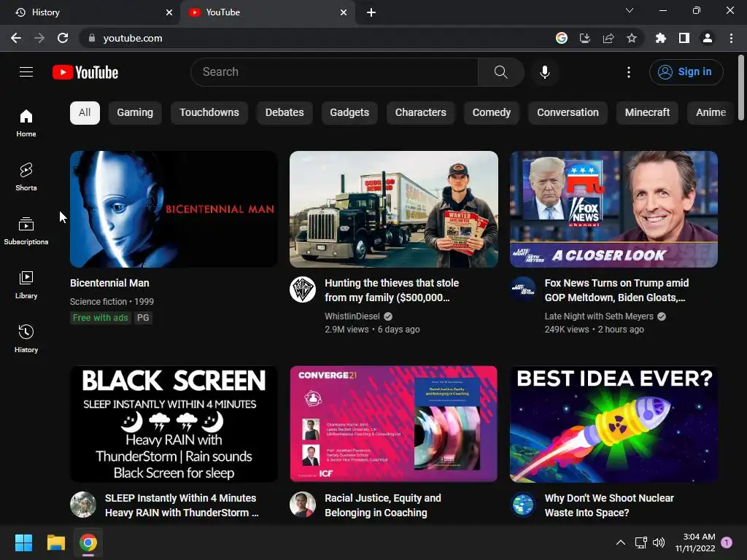Click the YouTube logo
The height and width of the screenshot is (560, 747).
[x=85, y=72]
